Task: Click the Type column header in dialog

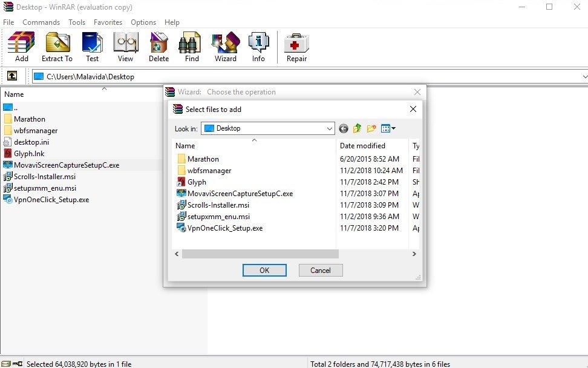Action: [x=414, y=145]
